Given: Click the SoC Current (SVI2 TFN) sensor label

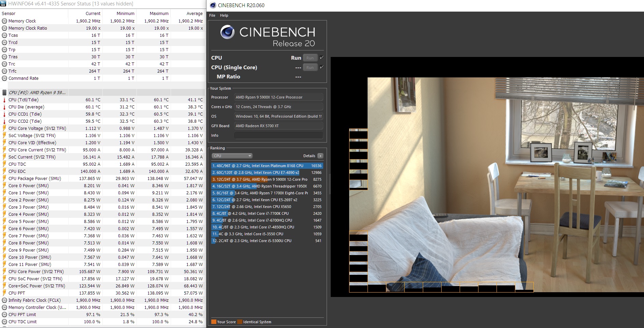Looking at the screenshot, I should tap(32, 157).
